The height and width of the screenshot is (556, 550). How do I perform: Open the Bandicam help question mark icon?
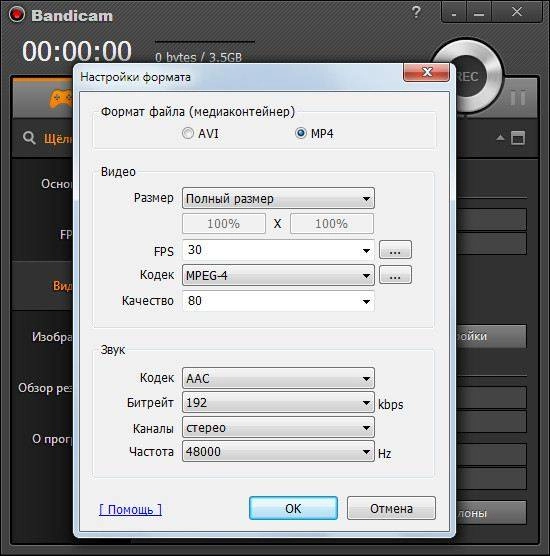[x=416, y=12]
